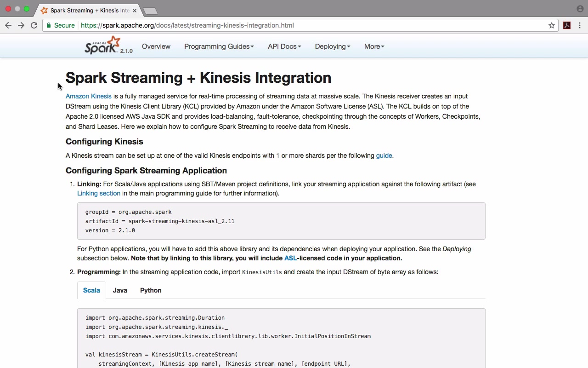The image size is (588, 368).
Task: Go back with the browser back arrow
Action: click(8, 25)
